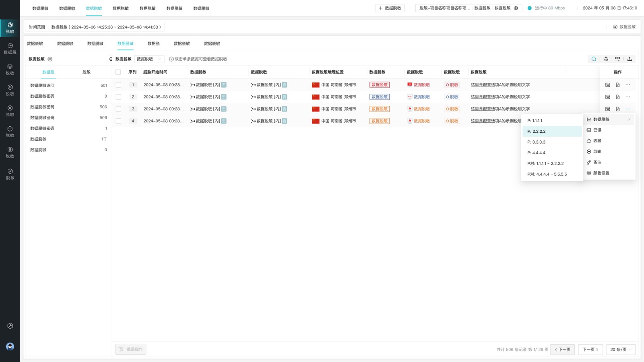Select IP: 1.1.1.1 in submenu
The image size is (644, 362).
click(x=552, y=121)
